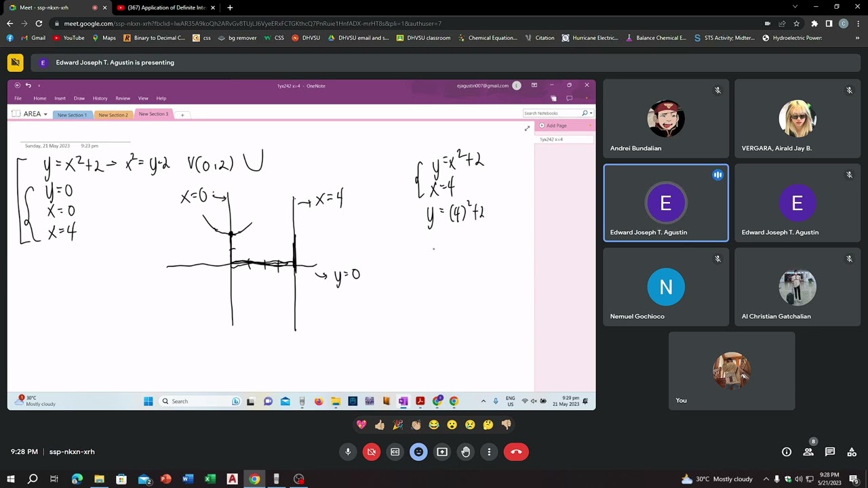Send a thumbs down reaction
The width and height of the screenshot is (868, 488).
(x=506, y=425)
